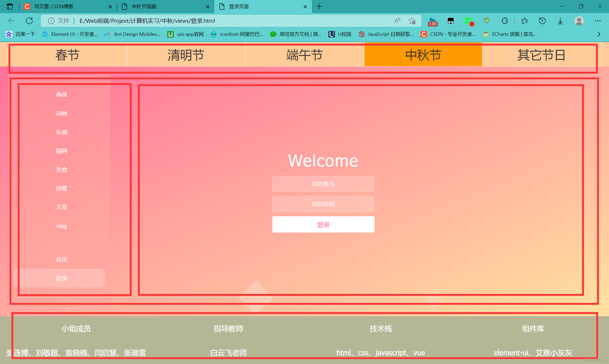Viewport: 609px width, 364px height.
Task: Click the Welcome heading
Action: pyautogui.click(x=323, y=161)
